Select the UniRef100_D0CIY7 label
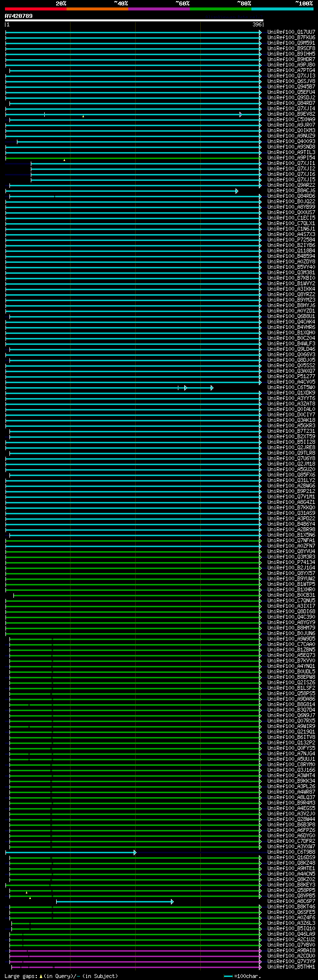The width and height of the screenshot is (318, 980). pos(291,414)
